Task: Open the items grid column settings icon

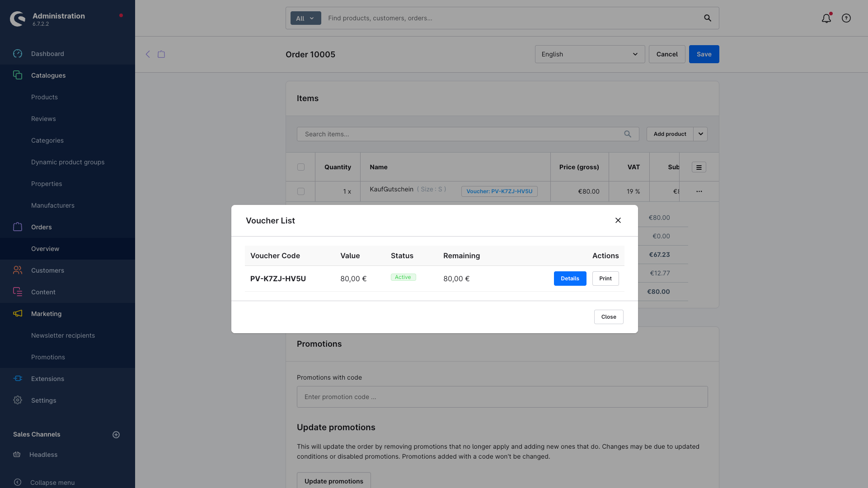Action: 699,167
